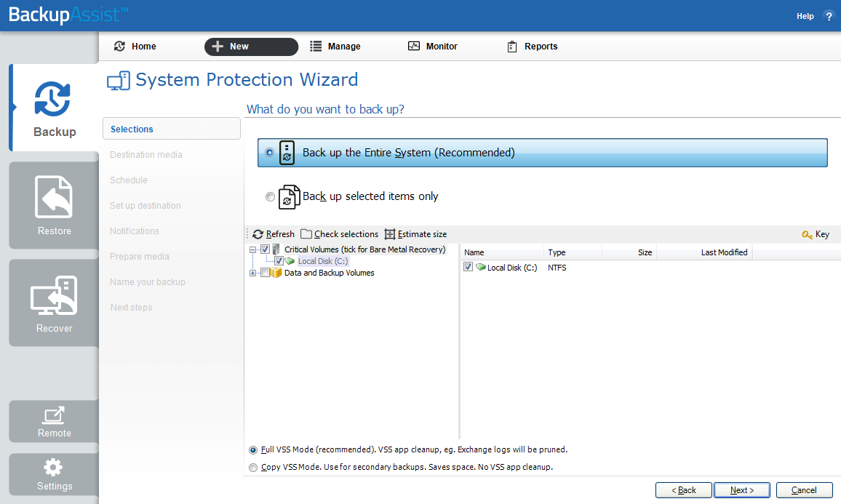Click the Data and Backup Volumes box icon
This screenshot has height=504, width=841.
coord(276,273)
